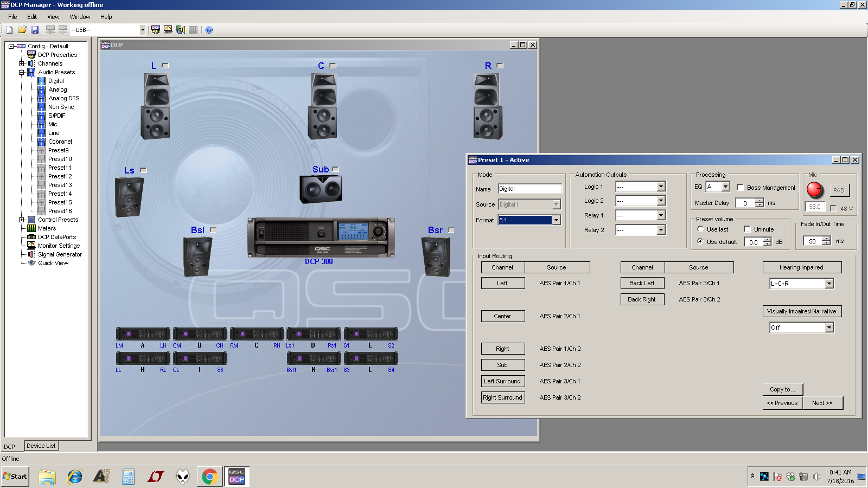Open the View menu

(53, 17)
